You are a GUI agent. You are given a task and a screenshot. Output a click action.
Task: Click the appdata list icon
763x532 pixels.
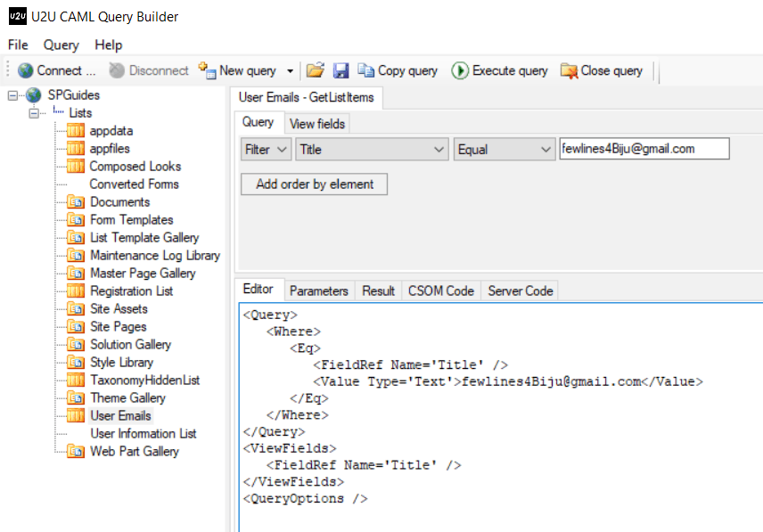point(76,130)
